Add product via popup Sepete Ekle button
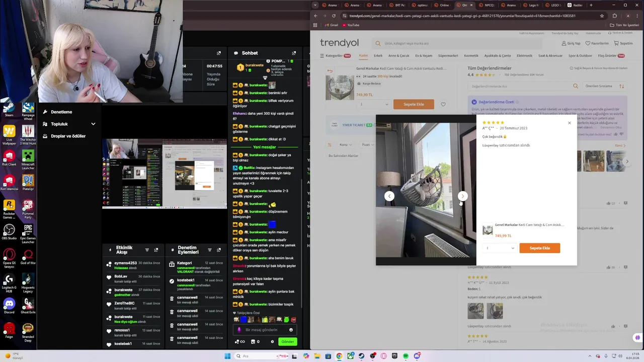Viewport: 644px width, 362px height. click(x=539, y=248)
